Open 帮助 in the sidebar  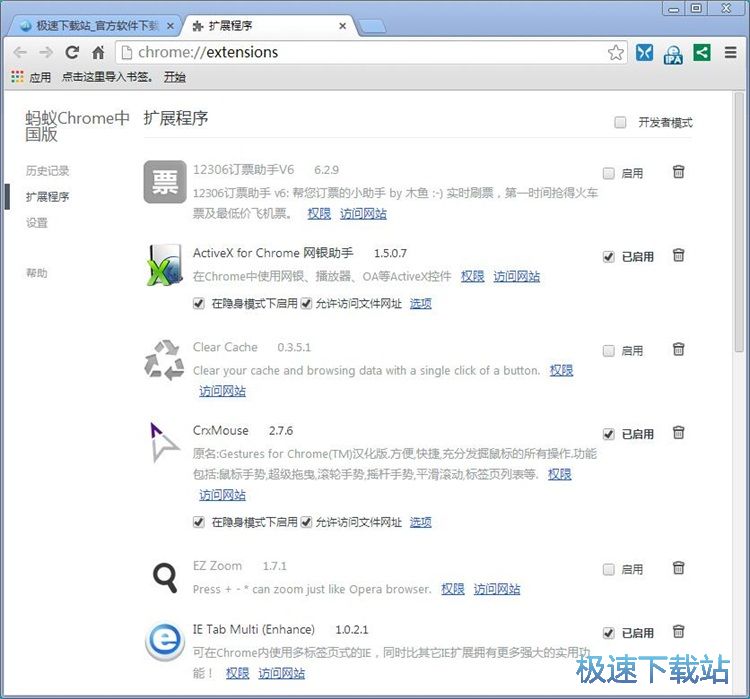pyautogui.click(x=37, y=273)
